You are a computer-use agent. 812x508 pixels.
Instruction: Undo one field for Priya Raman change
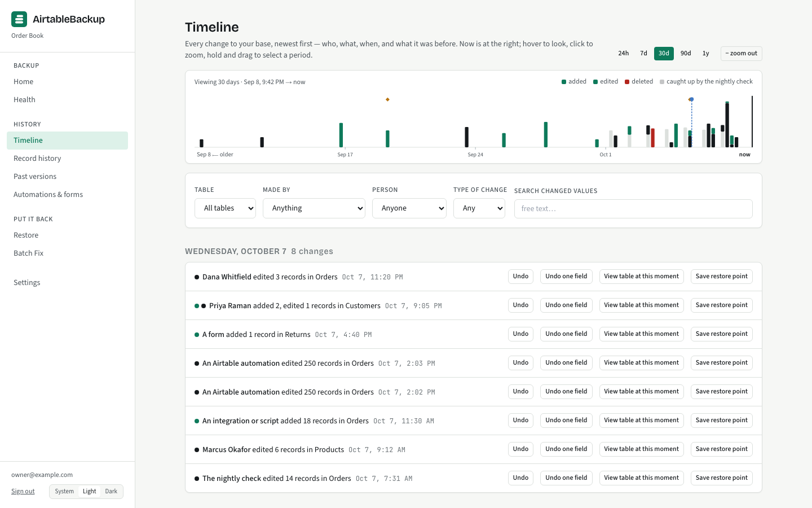566,305
